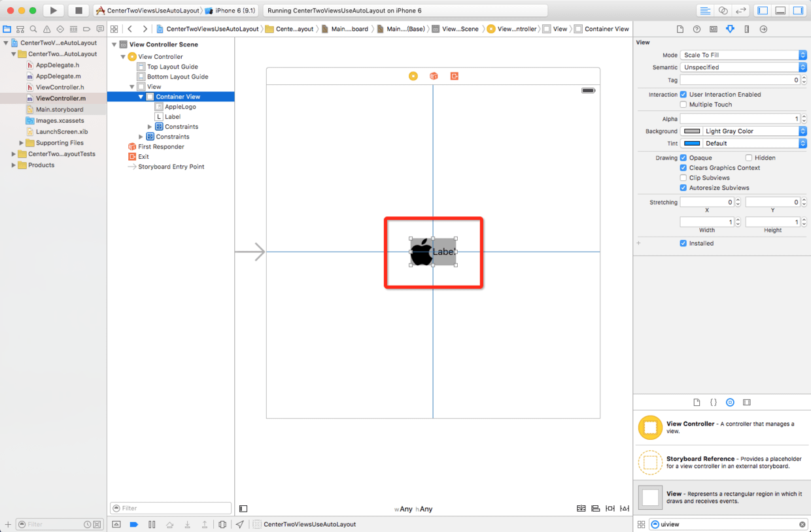Uncheck the Installed checkbox
811x532 pixels.
click(683, 243)
